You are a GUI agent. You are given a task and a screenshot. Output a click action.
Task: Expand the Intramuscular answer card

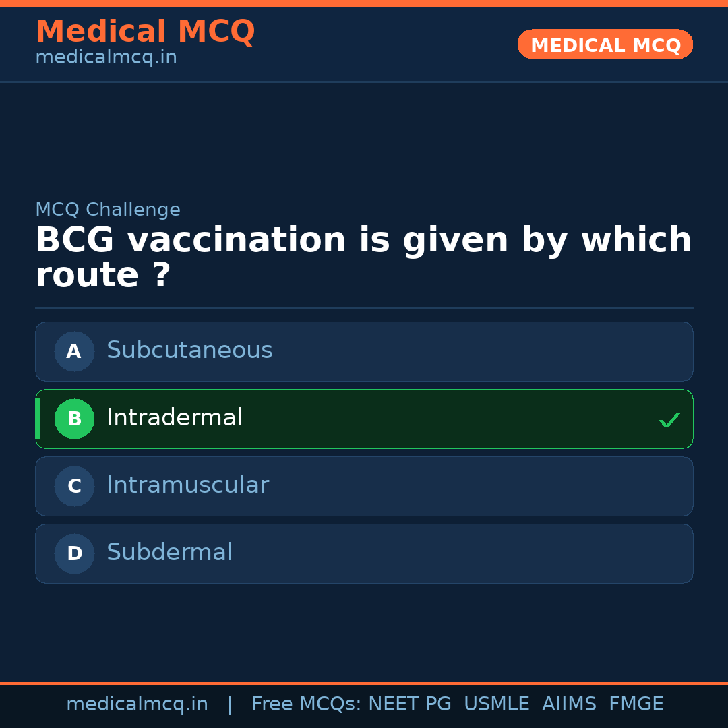[x=364, y=486]
